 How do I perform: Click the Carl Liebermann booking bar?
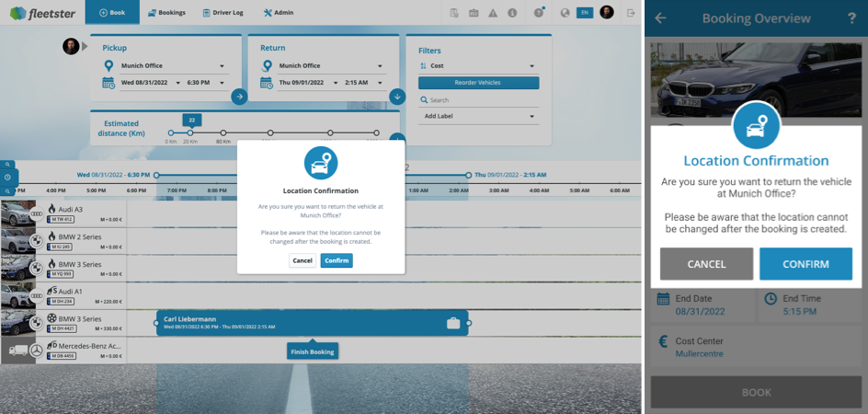[313, 323]
